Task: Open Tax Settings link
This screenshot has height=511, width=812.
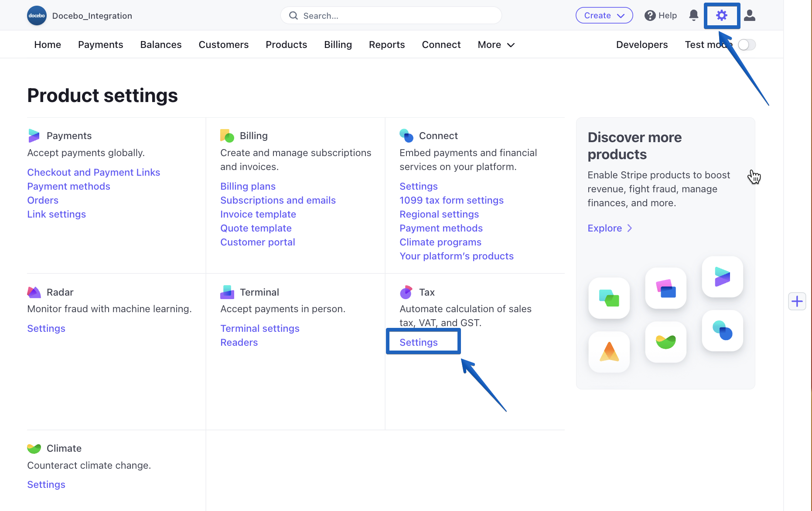Action: (419, 343)
